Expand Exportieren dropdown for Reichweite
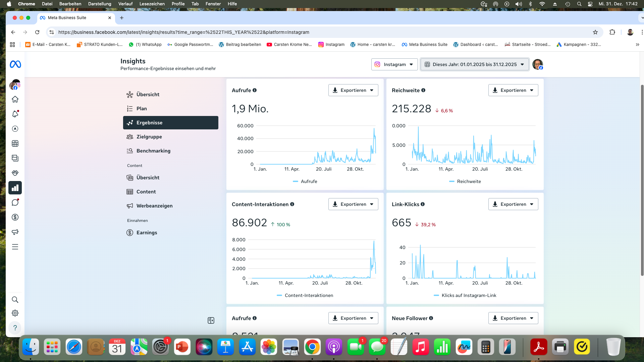644x362 pixels. [x=513, y=90]
